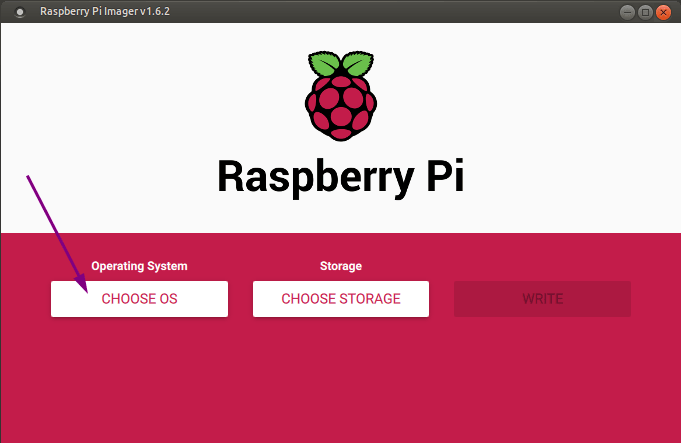Click the word "Pi" in the heading
The height and width of the screenshot is (443, 681).
coord(436,177)
